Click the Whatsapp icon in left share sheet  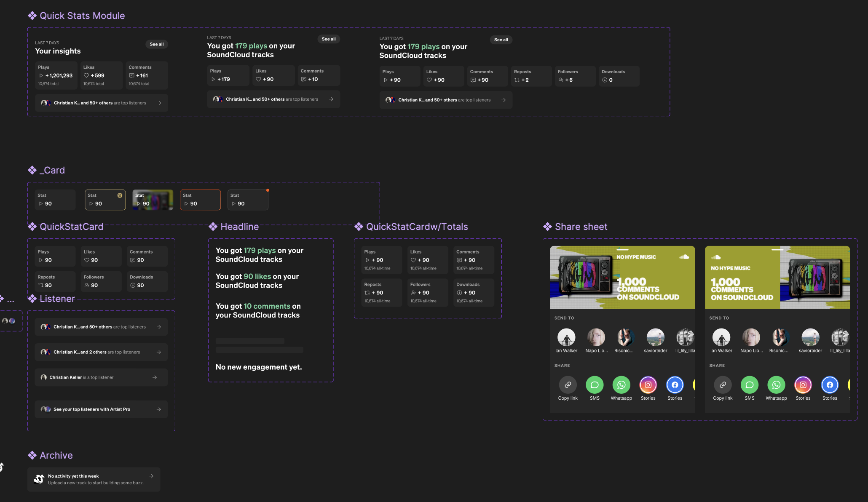(621, 385)
